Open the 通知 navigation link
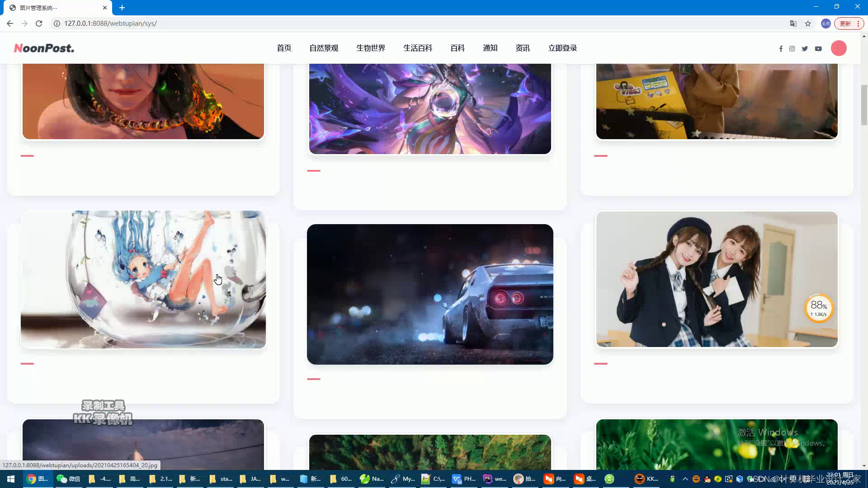Image resolution: width=868 pixels, height=488 pixels. coord(490,48)
